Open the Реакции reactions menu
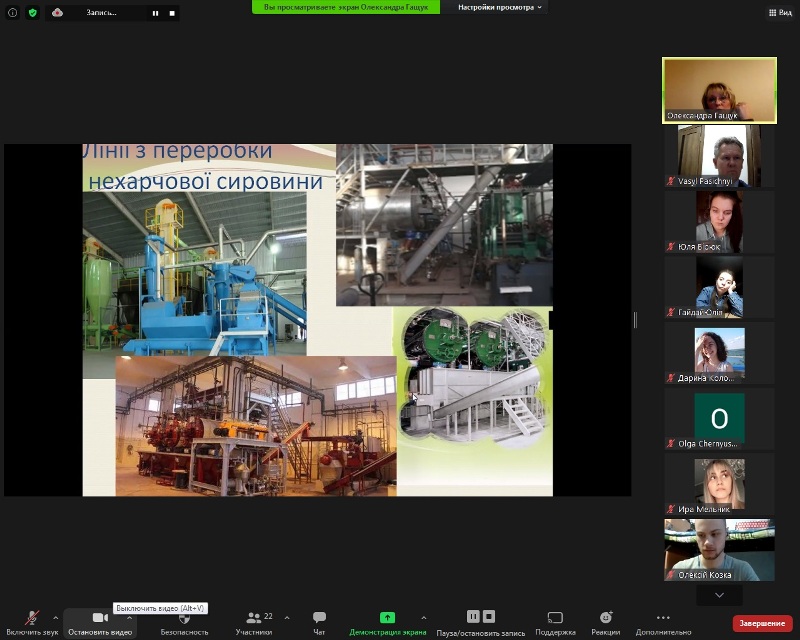Screen dimensions: 800x640 [x=605, y=618]
